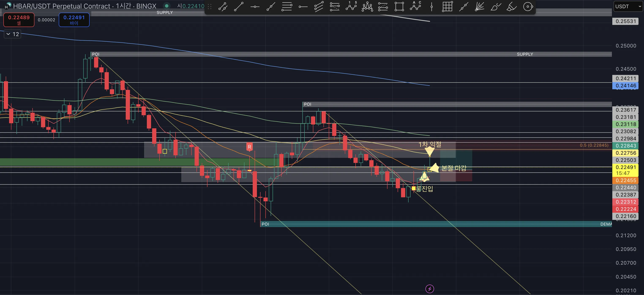
Task: Click the POI label near 0.2375 zone
Action: pos(307,104)
